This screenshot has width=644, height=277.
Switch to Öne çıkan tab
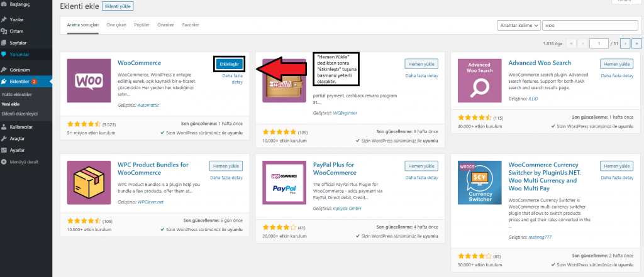[x=116, y=24]
